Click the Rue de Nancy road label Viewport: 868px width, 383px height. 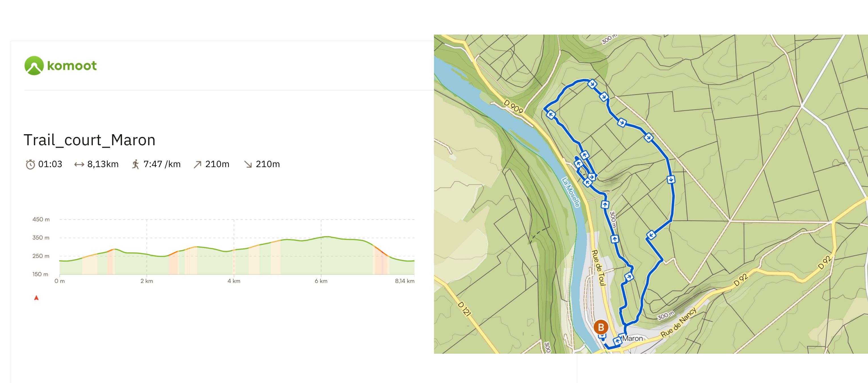678,322
